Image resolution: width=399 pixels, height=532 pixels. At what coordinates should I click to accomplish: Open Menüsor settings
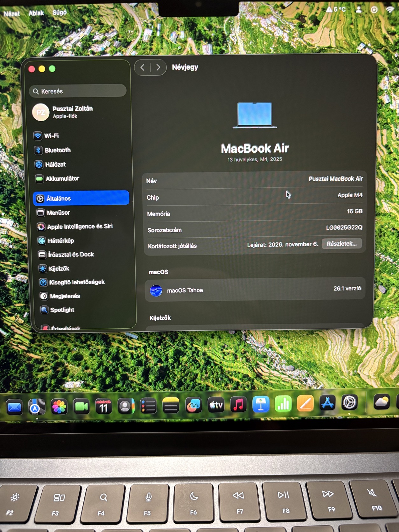pos(53,213)
